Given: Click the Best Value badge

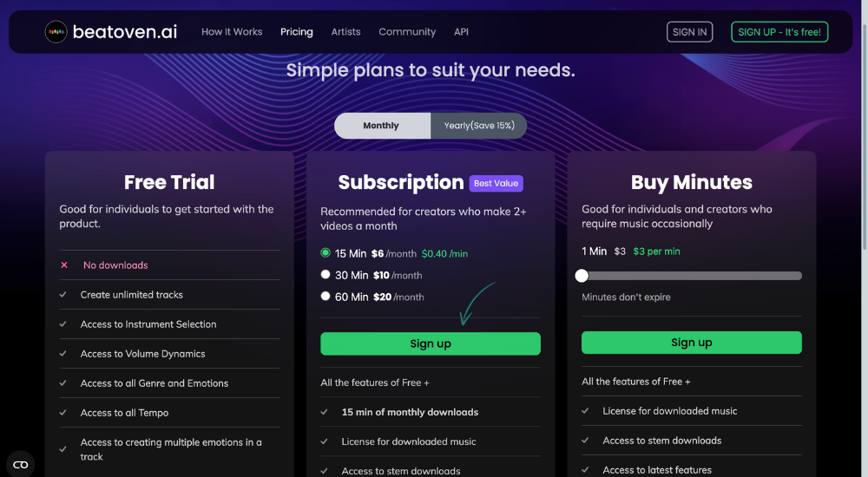Looking at the screenshot, I should coord(496,183).
